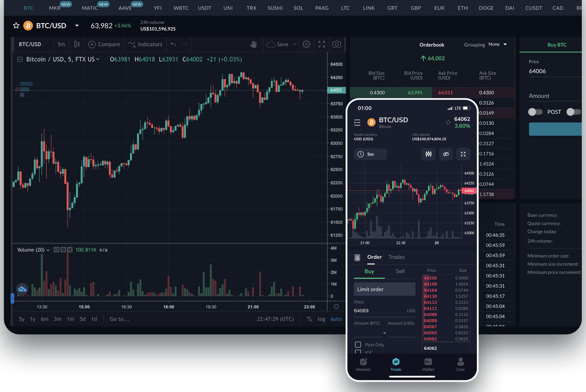Undo the last chart action
586x392 pixels.
(x=173, y=44)
